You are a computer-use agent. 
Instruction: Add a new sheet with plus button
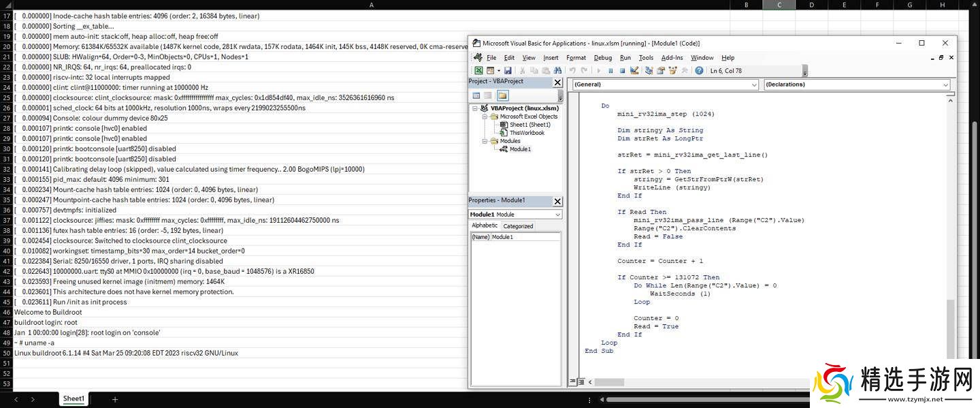pyautogui.click(x=115, y=399)
